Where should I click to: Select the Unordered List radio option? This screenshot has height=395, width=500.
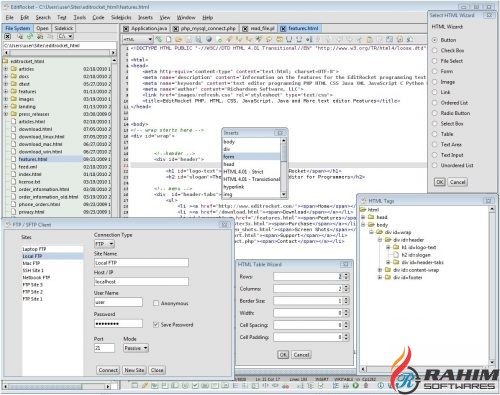click(x=435, y=165)
